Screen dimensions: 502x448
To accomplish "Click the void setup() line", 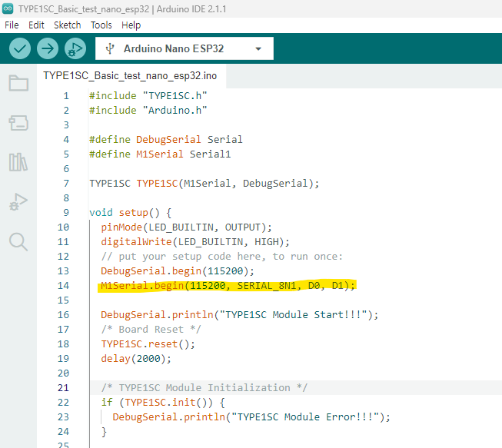I will [130, 213].
